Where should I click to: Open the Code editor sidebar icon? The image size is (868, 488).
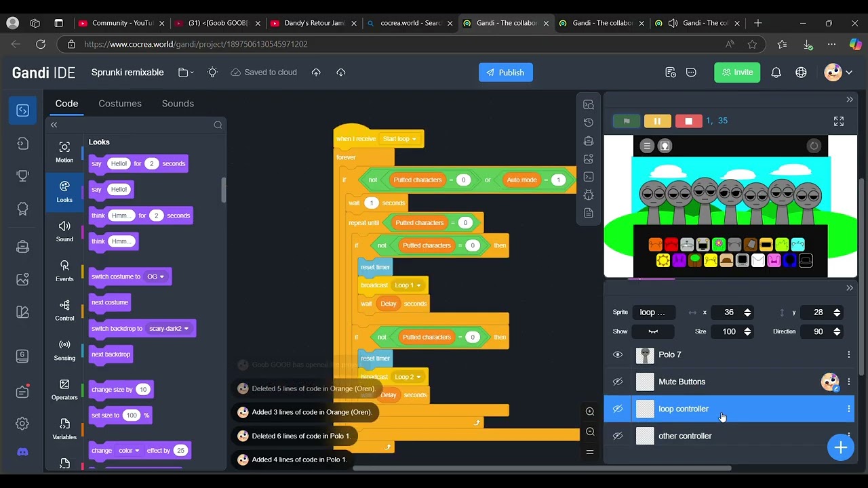(22, 110)
